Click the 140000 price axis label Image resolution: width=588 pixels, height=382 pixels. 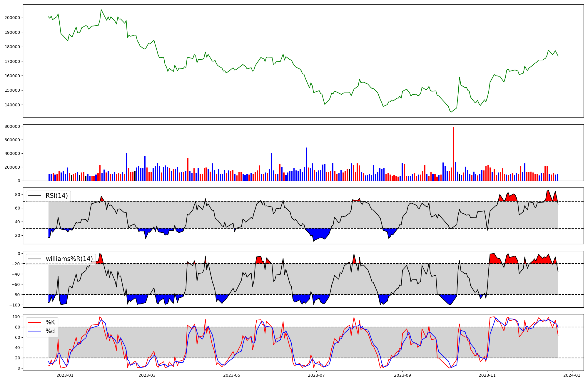[12, 105]
